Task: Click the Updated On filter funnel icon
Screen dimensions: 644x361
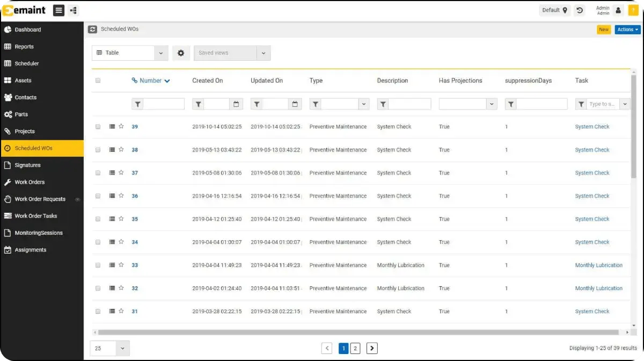Action: 257,104
